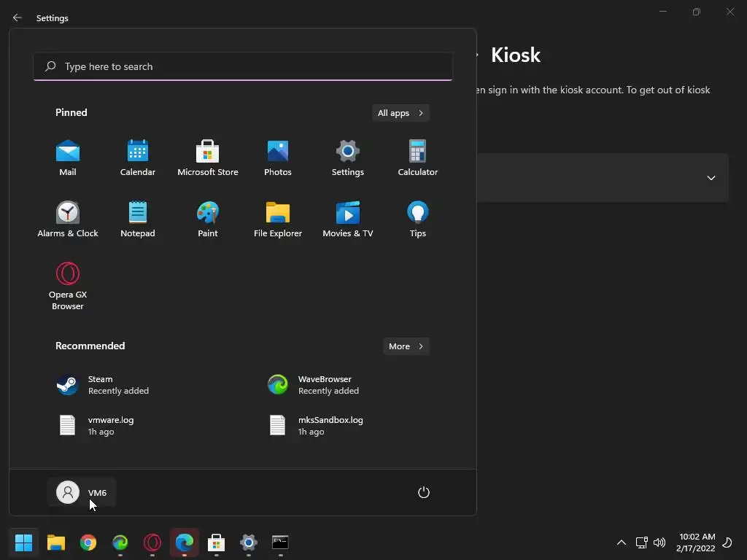Open Microsoft Edge from the taskbar
747x560 pixels.
tap(185, 542)
